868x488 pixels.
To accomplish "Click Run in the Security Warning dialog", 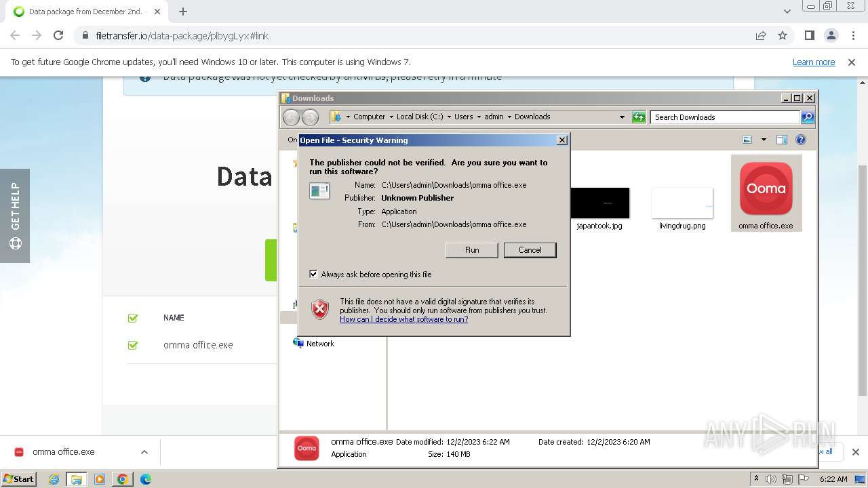I will tap(472, 250).
